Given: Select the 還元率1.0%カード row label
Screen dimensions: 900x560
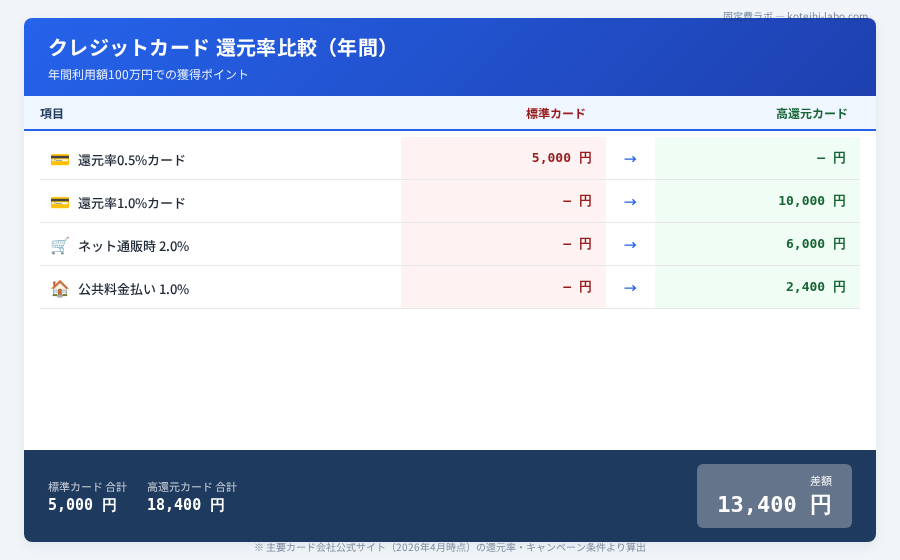Looking at the screenshot, I should 131,203.
